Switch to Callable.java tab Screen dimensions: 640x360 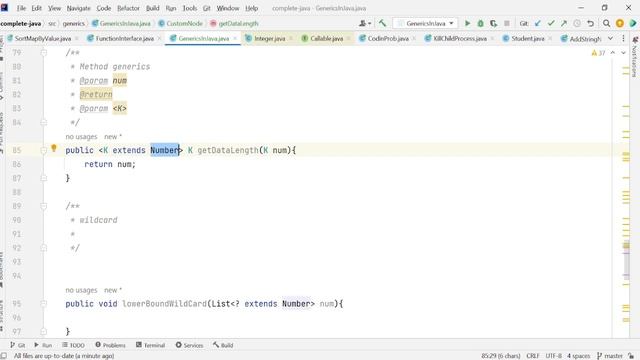click(x=327, y=38)
